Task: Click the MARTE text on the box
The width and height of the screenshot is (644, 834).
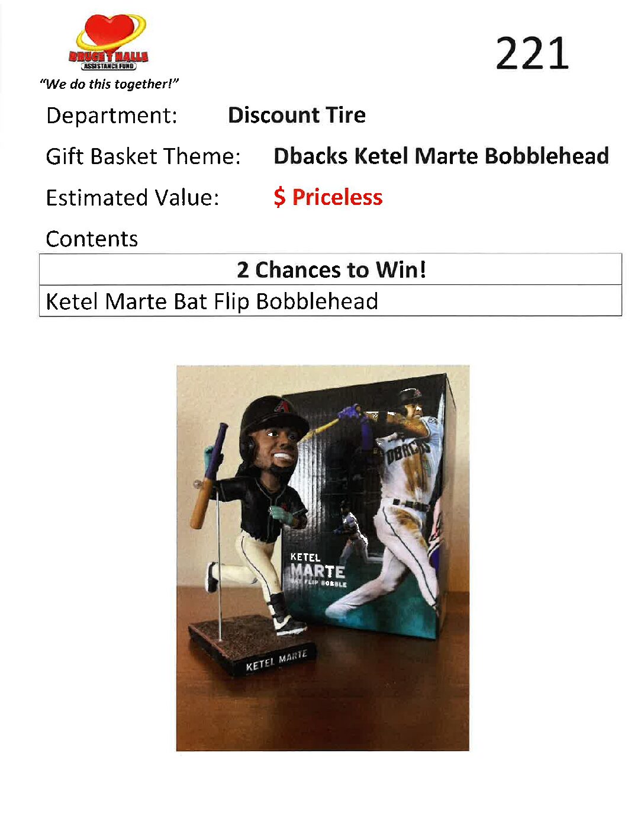Action: point(318,571)
